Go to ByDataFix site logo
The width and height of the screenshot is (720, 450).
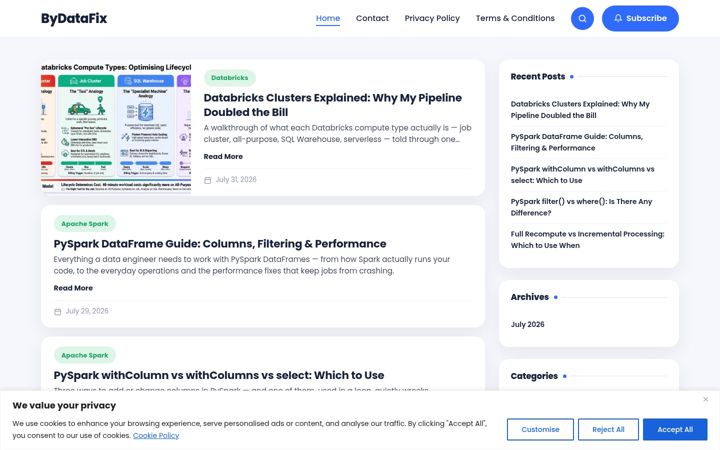coord(74,18)
